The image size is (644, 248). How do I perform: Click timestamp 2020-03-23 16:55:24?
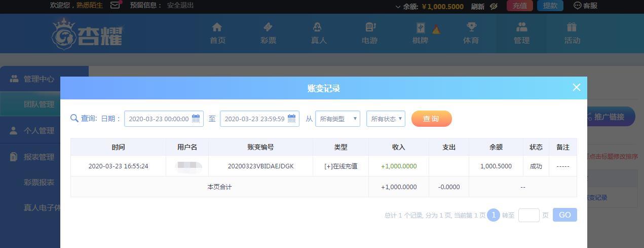point(118,166)
